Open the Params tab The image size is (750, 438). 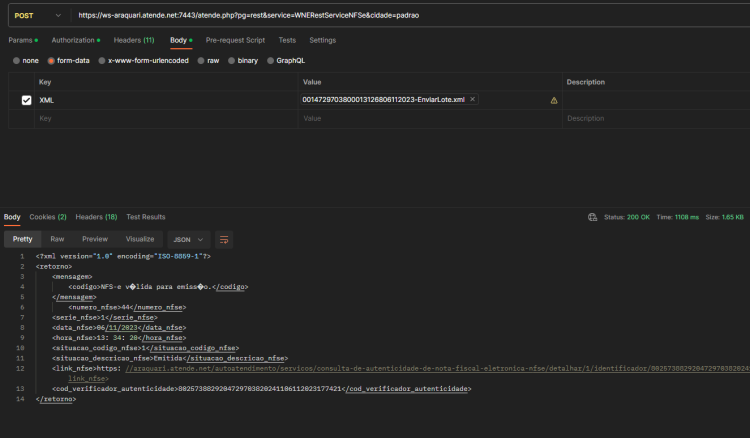23,40
